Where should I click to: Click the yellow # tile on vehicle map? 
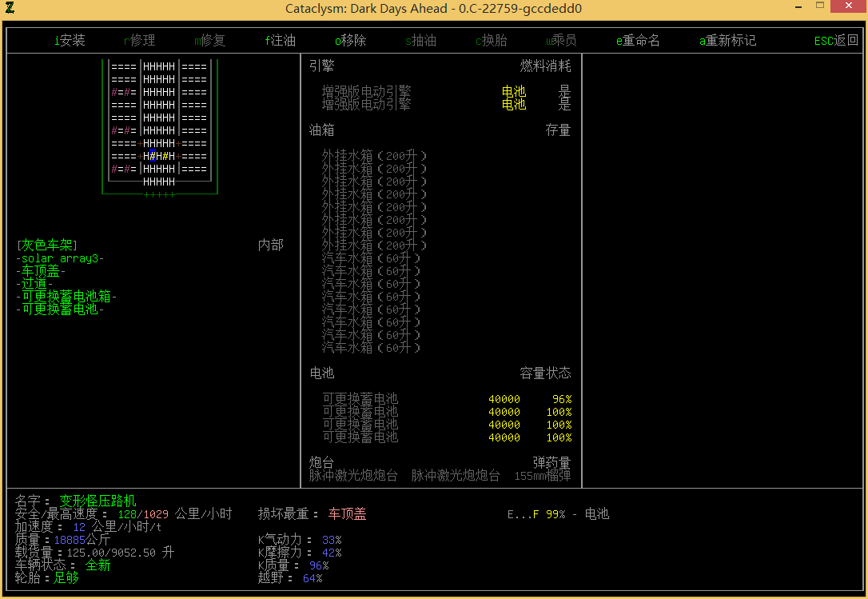coord(165,156)
